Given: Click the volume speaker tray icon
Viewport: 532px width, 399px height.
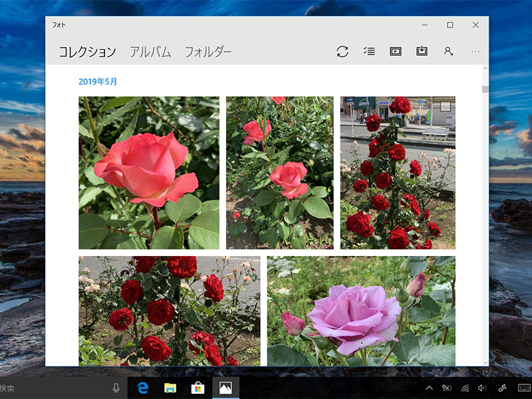Looking at the screenshot, I should pyautogui.click(x=482, y=388).
